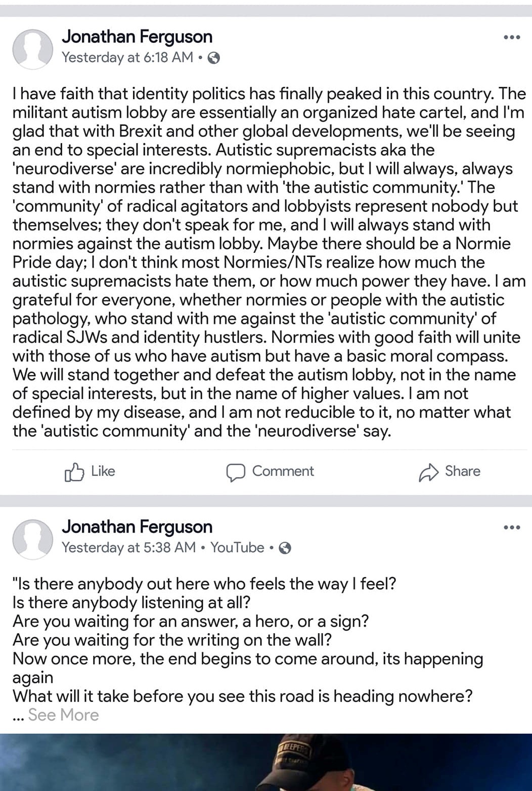Viewport: 532px width, 791px height.
Task: Open the YouTube source link
Action: 237,548
